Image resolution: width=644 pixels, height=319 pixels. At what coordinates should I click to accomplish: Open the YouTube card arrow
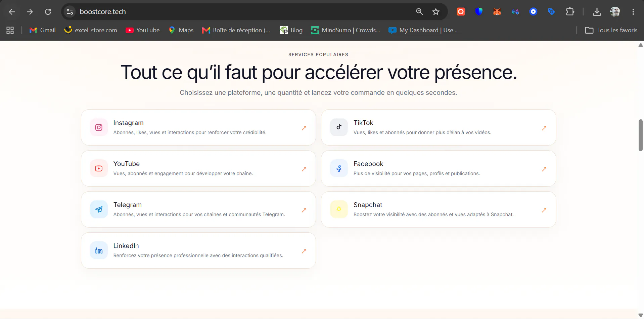pos(304,169)
